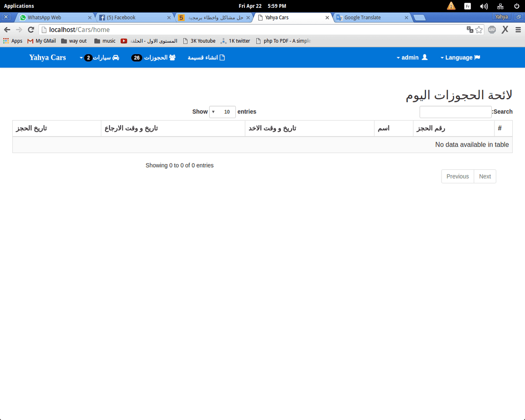Open the music bookmark folder
Screen dimensions: 525x420
click(x=105, y=41)
